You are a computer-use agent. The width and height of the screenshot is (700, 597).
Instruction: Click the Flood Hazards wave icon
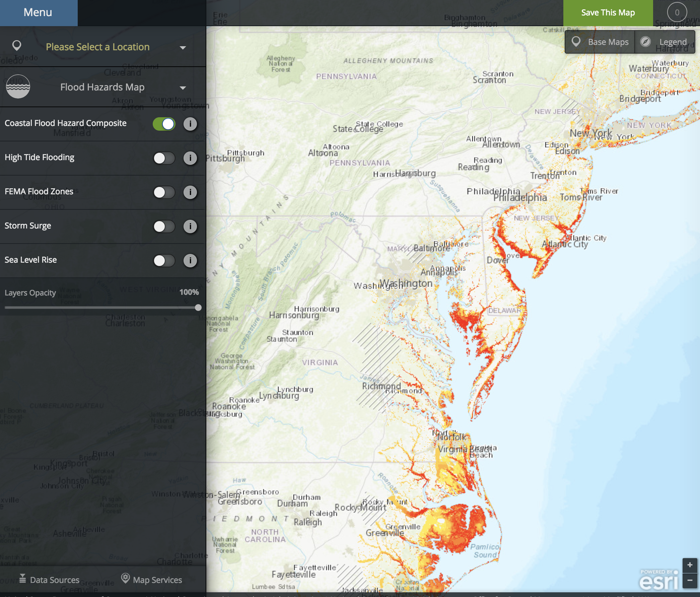(18, 86)
